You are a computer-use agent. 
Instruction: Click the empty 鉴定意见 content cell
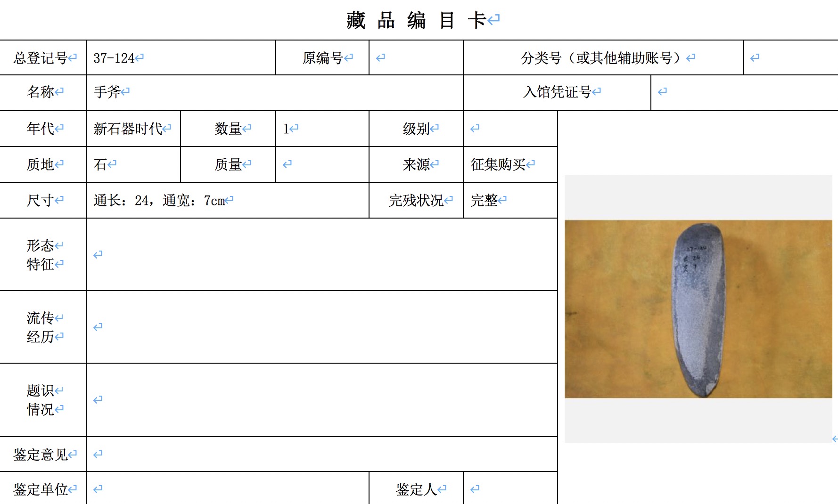pos(322,454)
